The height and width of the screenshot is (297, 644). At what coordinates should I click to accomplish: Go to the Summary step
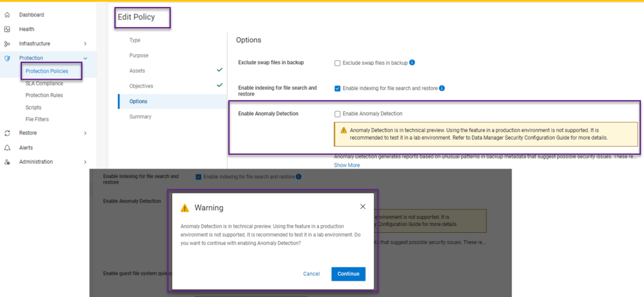tap(140, 116)
